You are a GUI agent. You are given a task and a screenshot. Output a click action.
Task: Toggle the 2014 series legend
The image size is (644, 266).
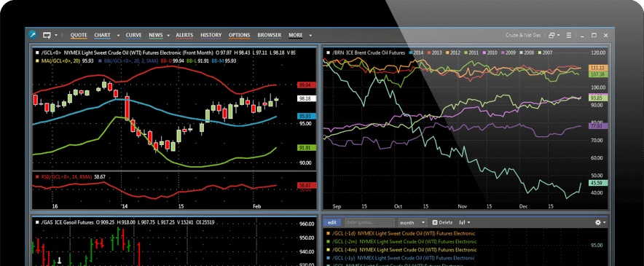point(416,53)
